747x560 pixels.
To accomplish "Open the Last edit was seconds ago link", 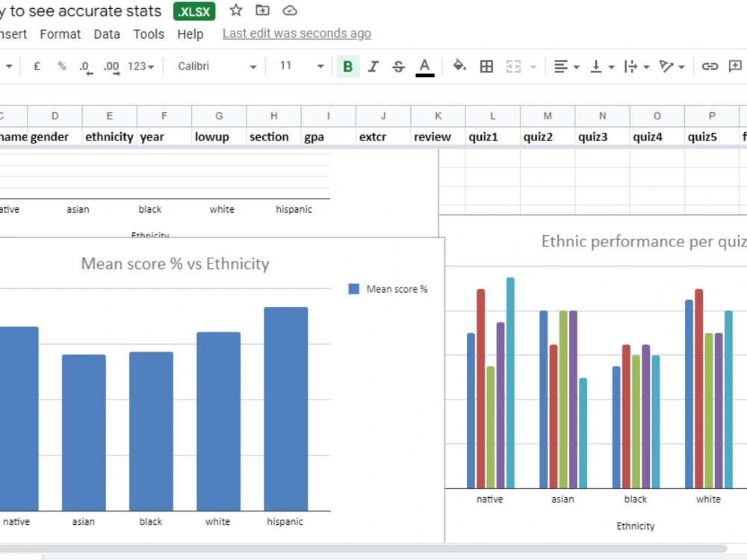I will coord(297,34).
